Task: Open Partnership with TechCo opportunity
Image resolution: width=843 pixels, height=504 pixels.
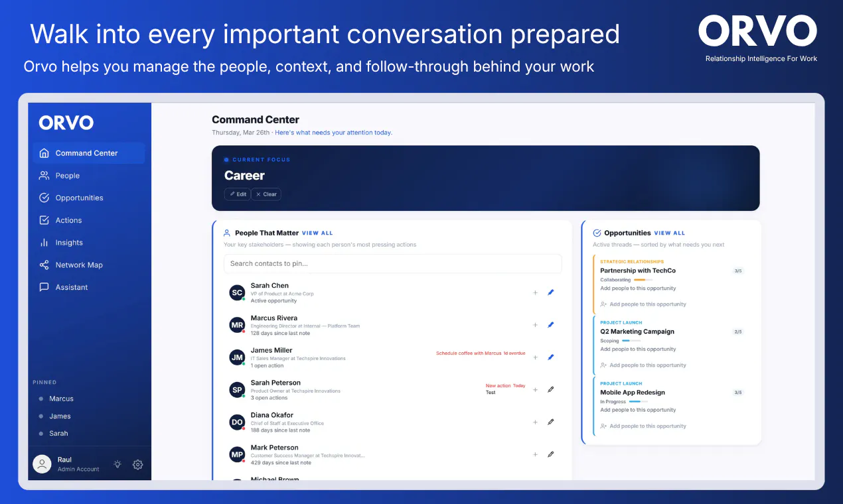Action: tap(638, 271)
